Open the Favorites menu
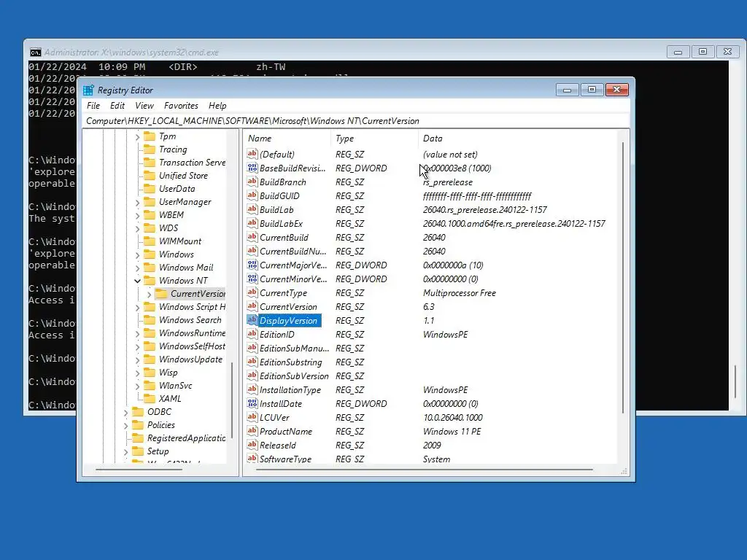The width and height of the screenshot is (747, 560). click(181, 106)
